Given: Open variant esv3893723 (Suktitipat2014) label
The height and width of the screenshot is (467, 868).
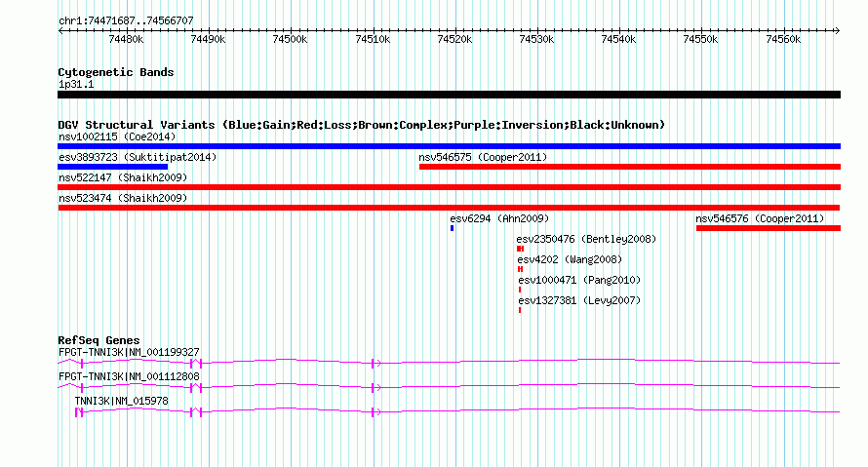Looking at the screenshot, I should click(x=138, y=157).
